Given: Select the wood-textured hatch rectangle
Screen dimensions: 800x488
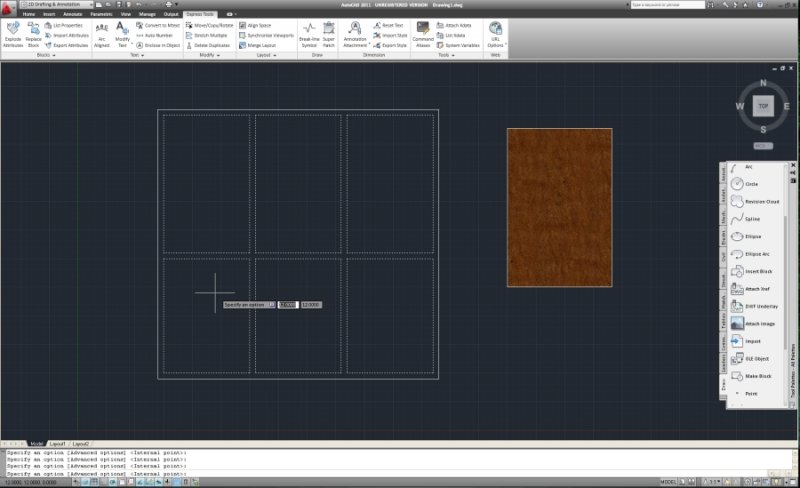Looking at the screenshot, I should point(560,208).
